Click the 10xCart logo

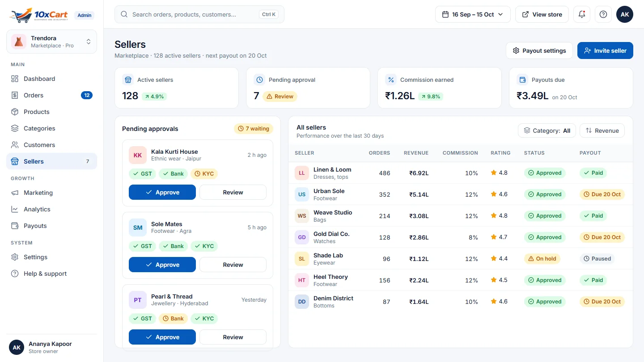pyautogui.click(x=39, y=15)
